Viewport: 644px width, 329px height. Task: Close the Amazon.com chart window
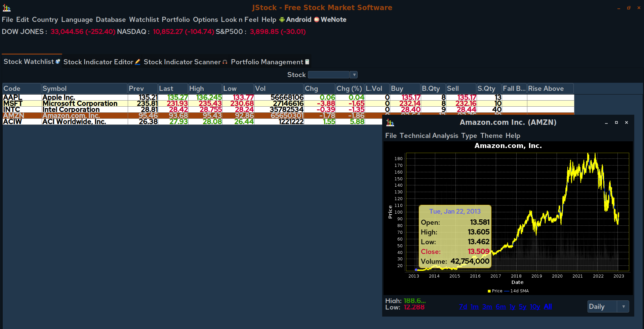[627, 122]
